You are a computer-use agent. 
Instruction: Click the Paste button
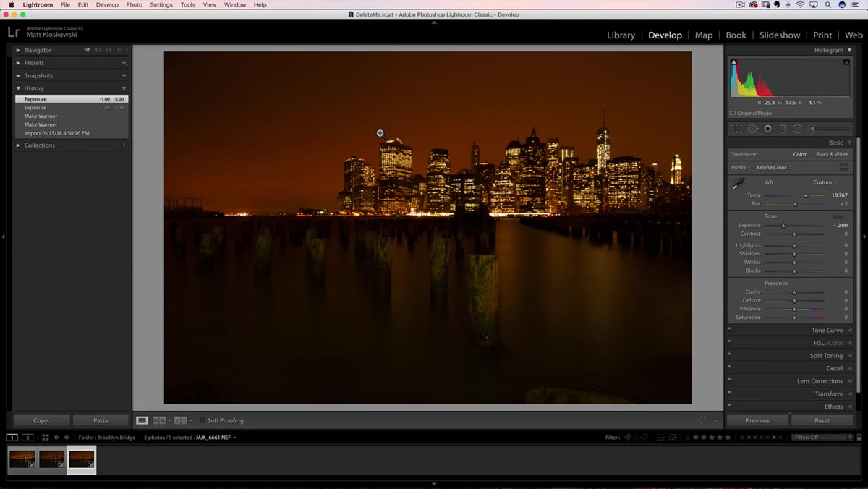click(101, 420)
